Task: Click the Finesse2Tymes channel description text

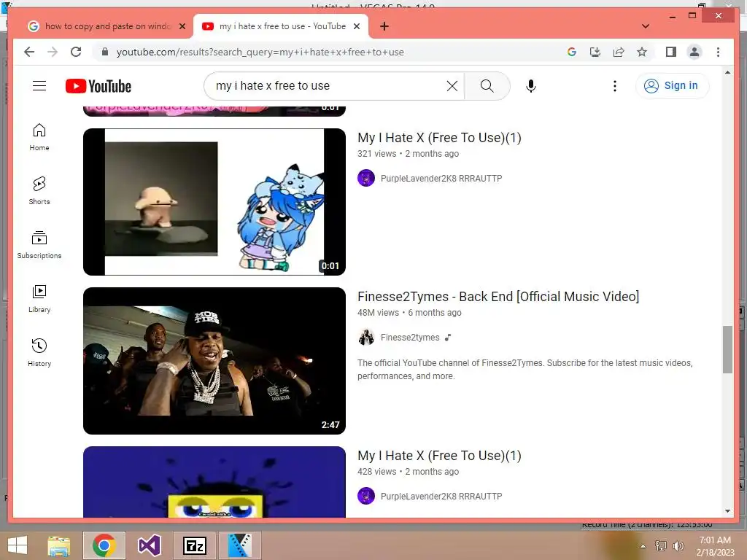Action: [x=525, y=370]
